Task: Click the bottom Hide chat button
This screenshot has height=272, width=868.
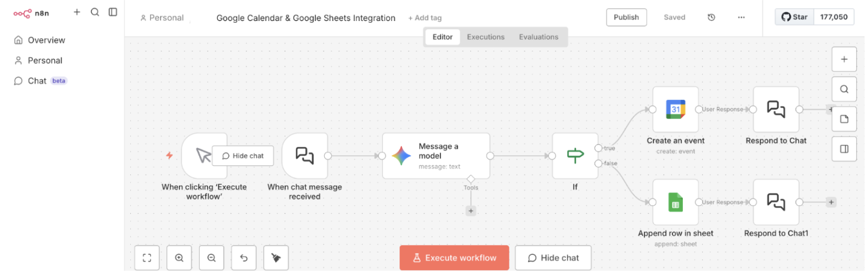Action: (553, 257)
